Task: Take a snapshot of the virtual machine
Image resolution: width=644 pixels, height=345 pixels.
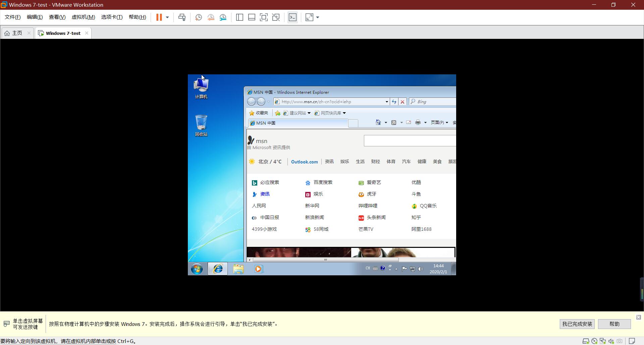Action: [x=199, y=17]
